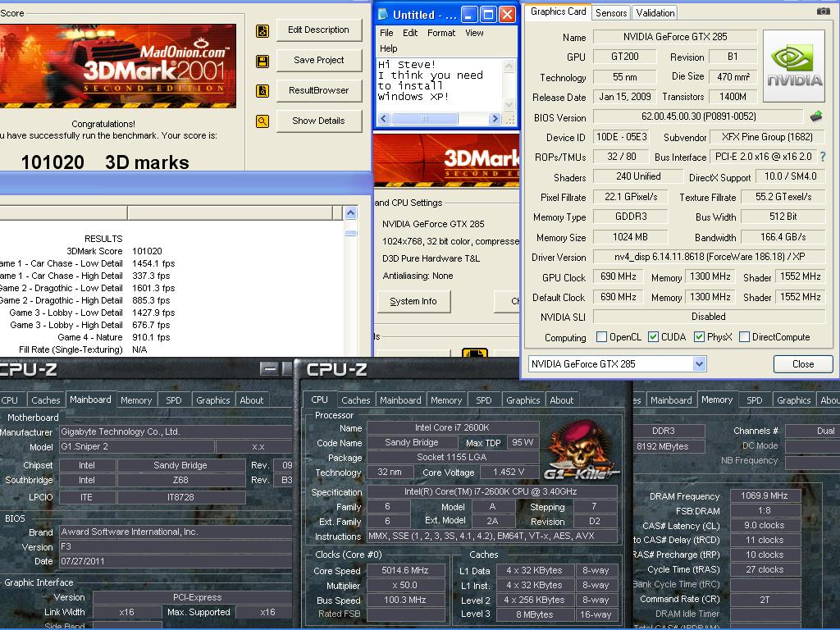
Task: Click the Close button in GPU-Z
Action: point(803,364)
